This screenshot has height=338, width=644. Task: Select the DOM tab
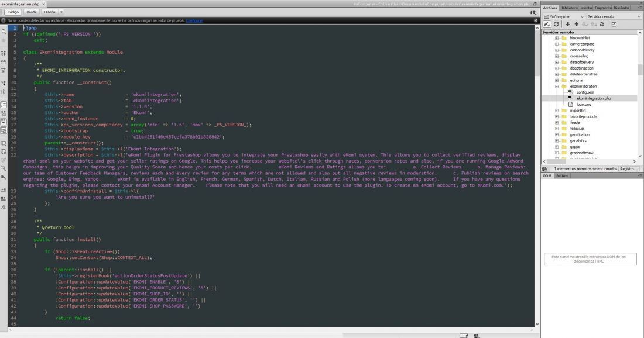tap(547, 175)
